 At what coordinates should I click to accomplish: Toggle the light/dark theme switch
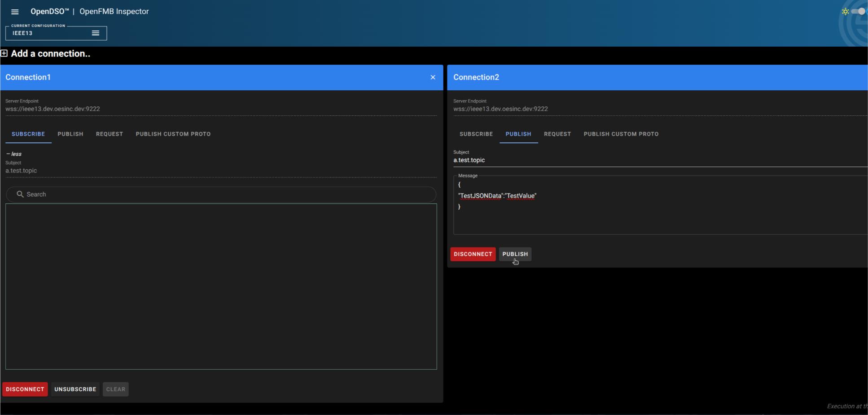(x=858, y=11)
